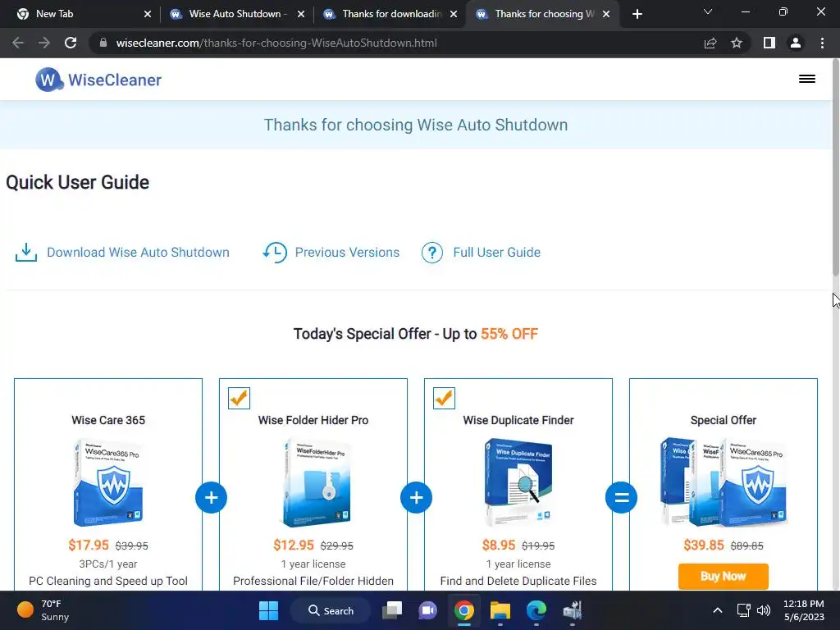Open File Explorer from the taskbar

(500, 610)
